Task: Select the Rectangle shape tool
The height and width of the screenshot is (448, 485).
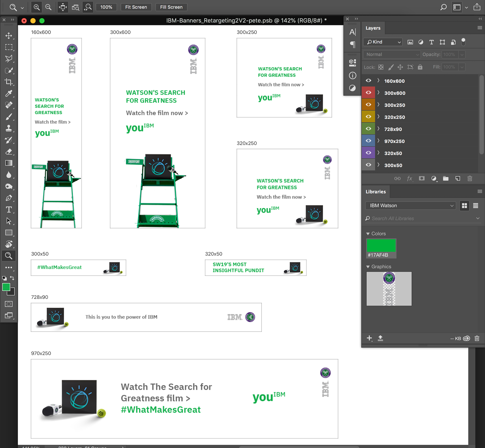Action: pos(9,233)
